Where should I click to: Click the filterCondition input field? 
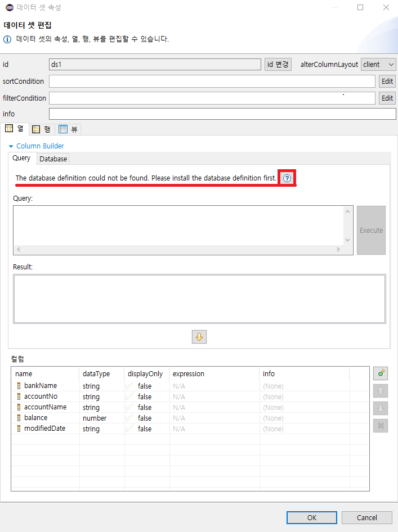[x=212, y=98]
